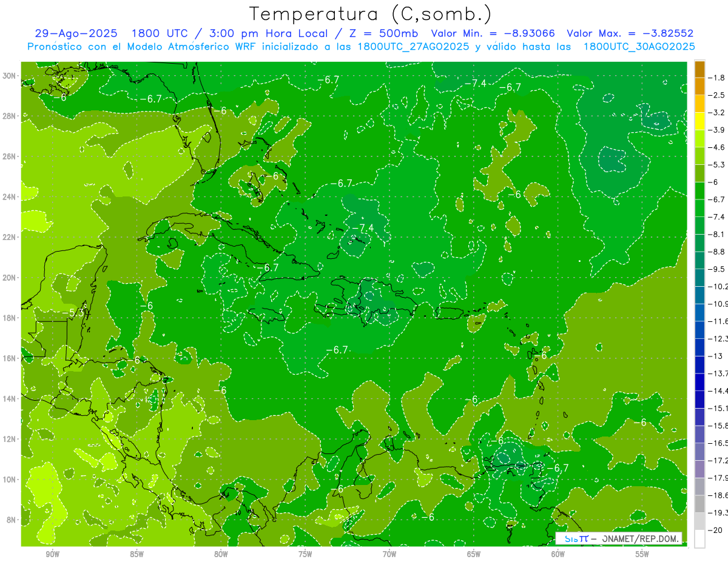The image size is (728, 562).
Task: Click the 18N latitude axis label
Action: [10, 318]
